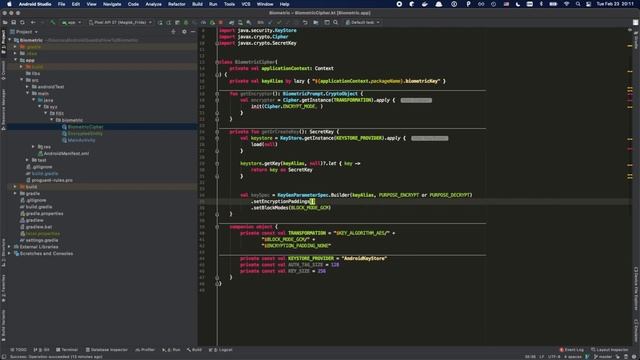Click the Make Project hammer icon
This screenshot has height=360, width=640.
(x=52, y=22)
